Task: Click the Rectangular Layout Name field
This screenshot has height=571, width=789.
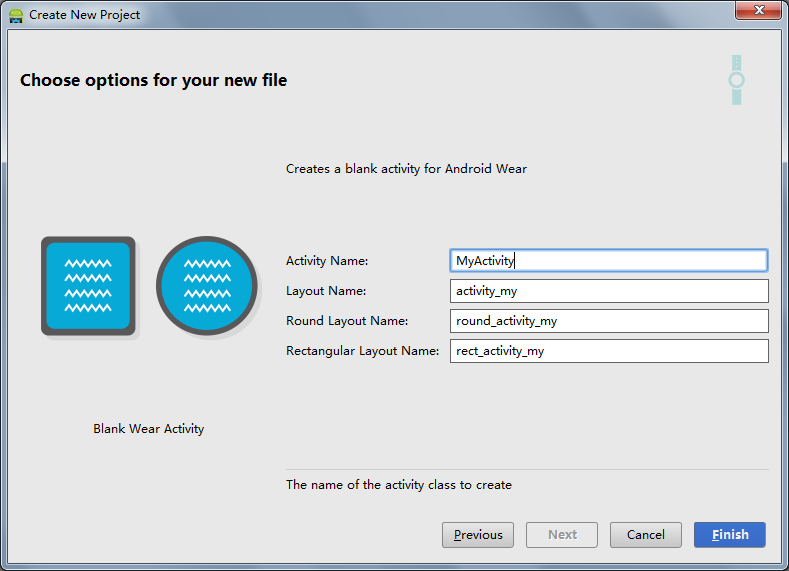Action: coord(609,351)
